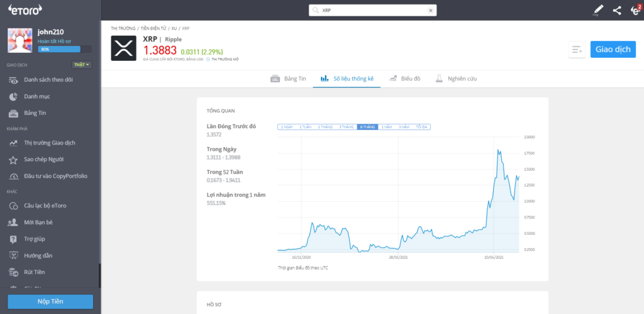Click john210 profile avatar
Screen dimensions: 644x314
20,41
